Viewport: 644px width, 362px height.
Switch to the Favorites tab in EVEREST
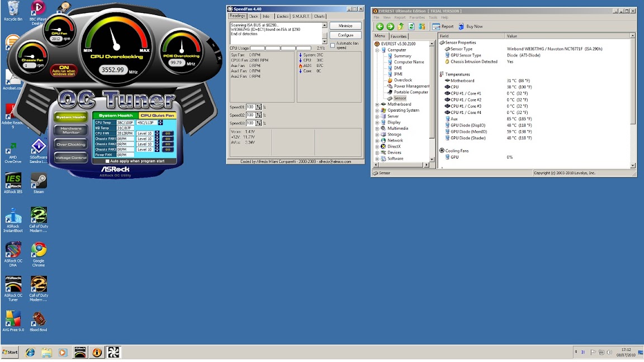pos(399,36)
